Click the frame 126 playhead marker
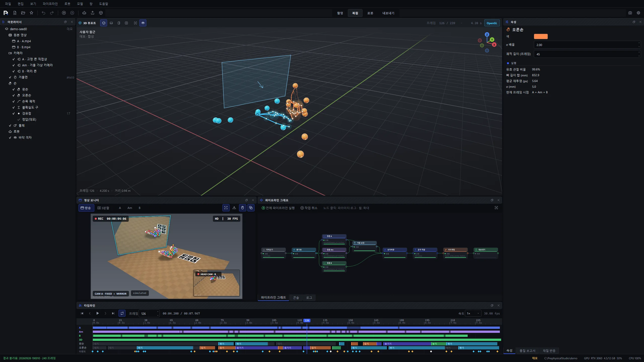This screenshot has height=362, width=644. coord(307,321)
